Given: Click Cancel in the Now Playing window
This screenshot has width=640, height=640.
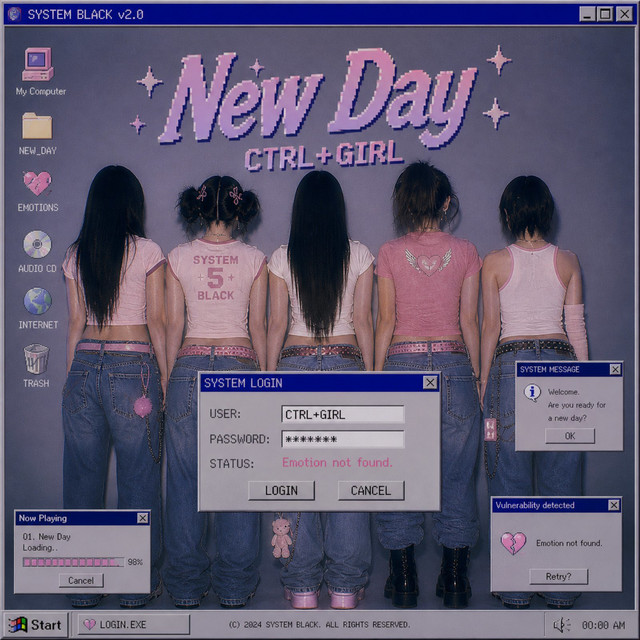Looking at the screenshot, I should [x=81, y=580].
